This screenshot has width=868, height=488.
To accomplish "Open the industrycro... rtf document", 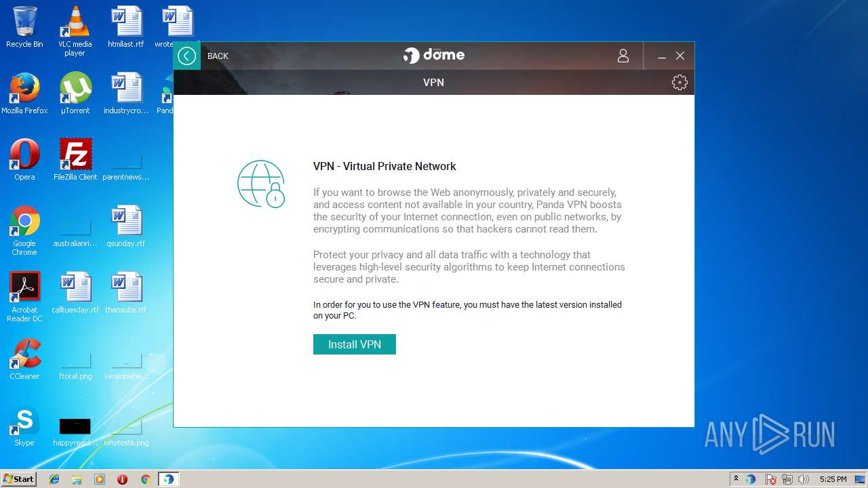I will click(x=126, y=94).
